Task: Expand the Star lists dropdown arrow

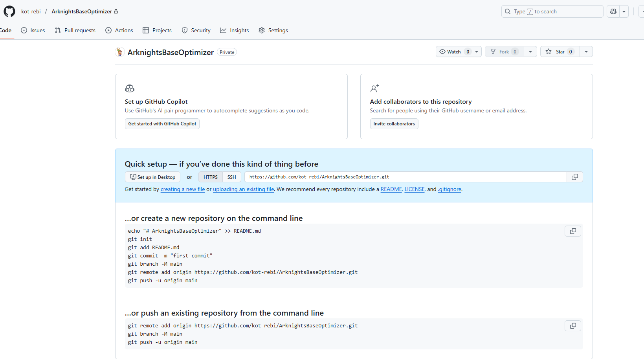Action: [586, 51]
